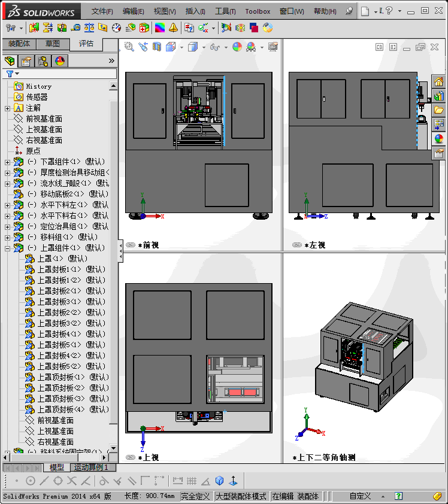
Task: Open Hole Alignment check
Action: pyautogui.click(x=62, y=28)
